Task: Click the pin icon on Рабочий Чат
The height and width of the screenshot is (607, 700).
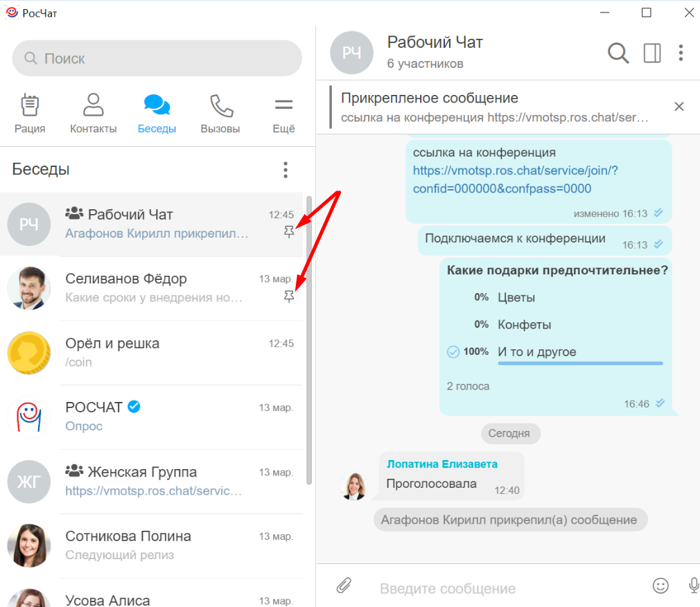Action: 289,233
